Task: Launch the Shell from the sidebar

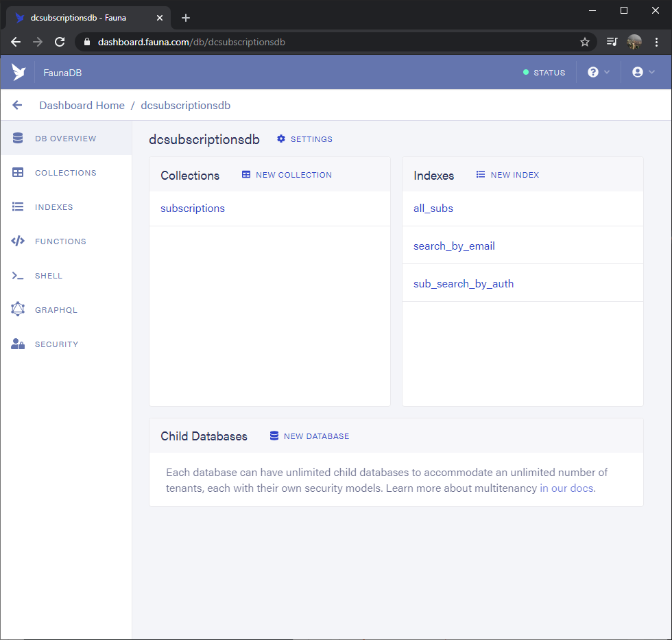Action: (x=49, y=275)
